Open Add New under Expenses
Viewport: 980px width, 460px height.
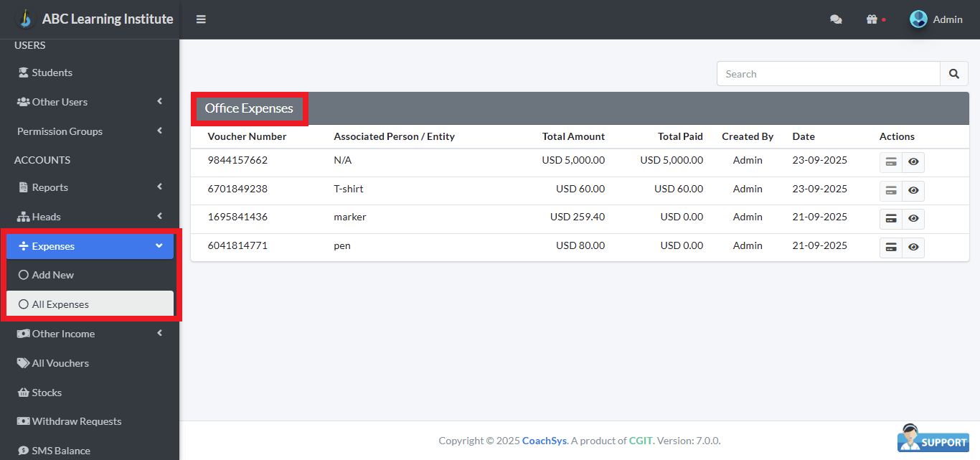(53, 275)
